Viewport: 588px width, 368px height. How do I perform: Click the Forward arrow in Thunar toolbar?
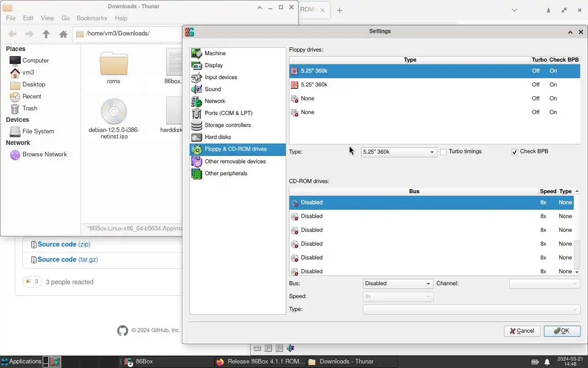(x=29, y=34)
